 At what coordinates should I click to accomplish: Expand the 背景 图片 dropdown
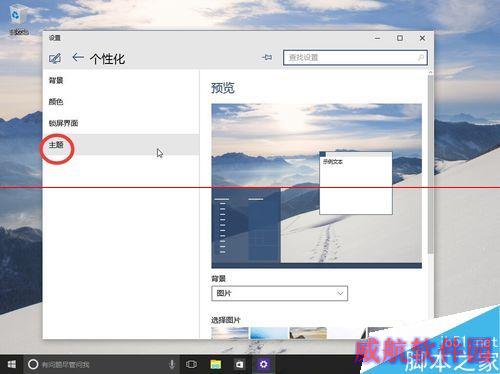279,293
